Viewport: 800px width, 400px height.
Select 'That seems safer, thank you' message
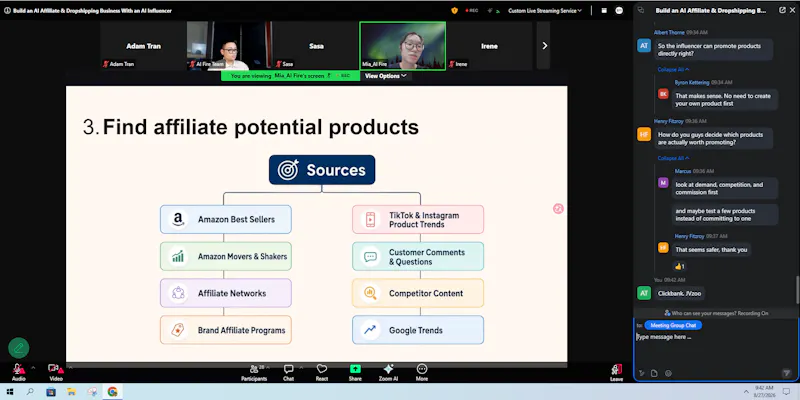tap(711, 249)
